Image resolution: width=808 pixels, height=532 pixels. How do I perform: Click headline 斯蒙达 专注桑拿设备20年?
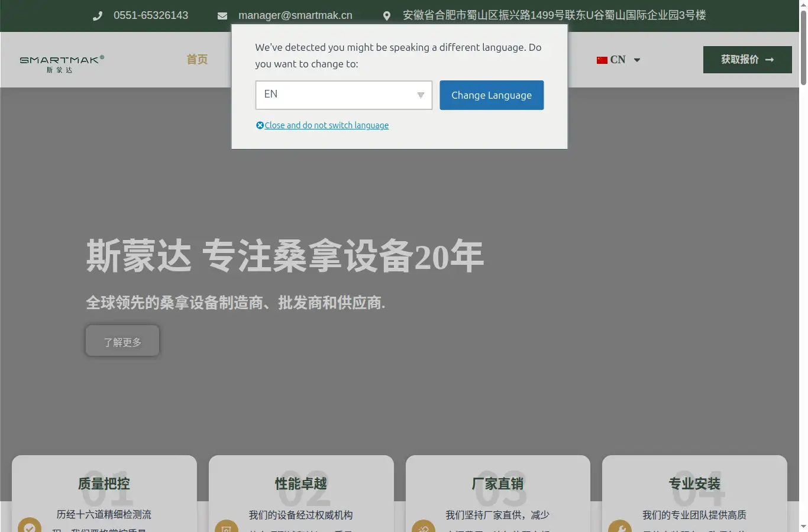(285, 256)
